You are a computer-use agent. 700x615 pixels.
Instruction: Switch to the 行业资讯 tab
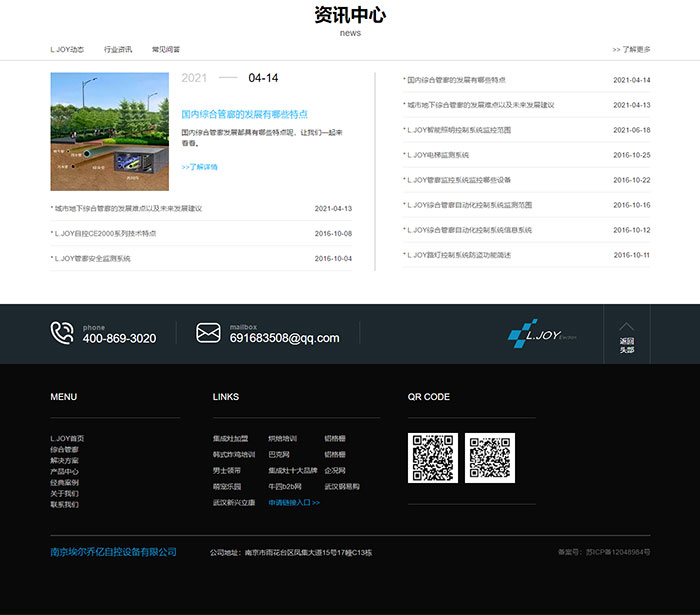pos(118,49)
